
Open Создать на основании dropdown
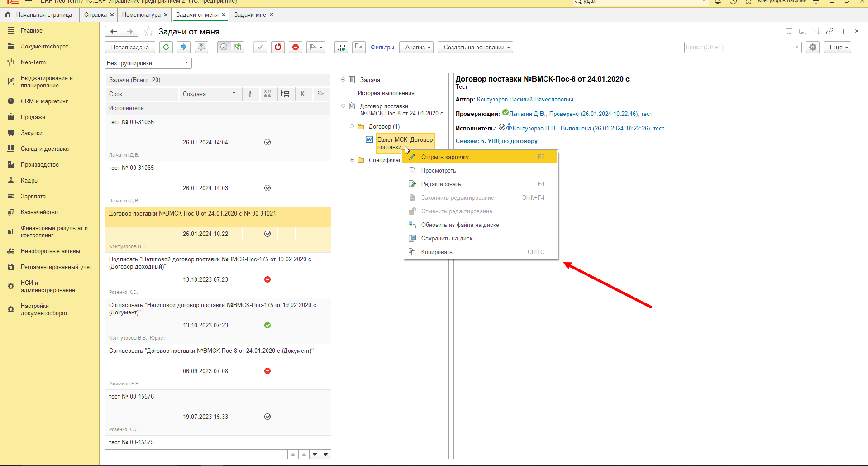475,47
